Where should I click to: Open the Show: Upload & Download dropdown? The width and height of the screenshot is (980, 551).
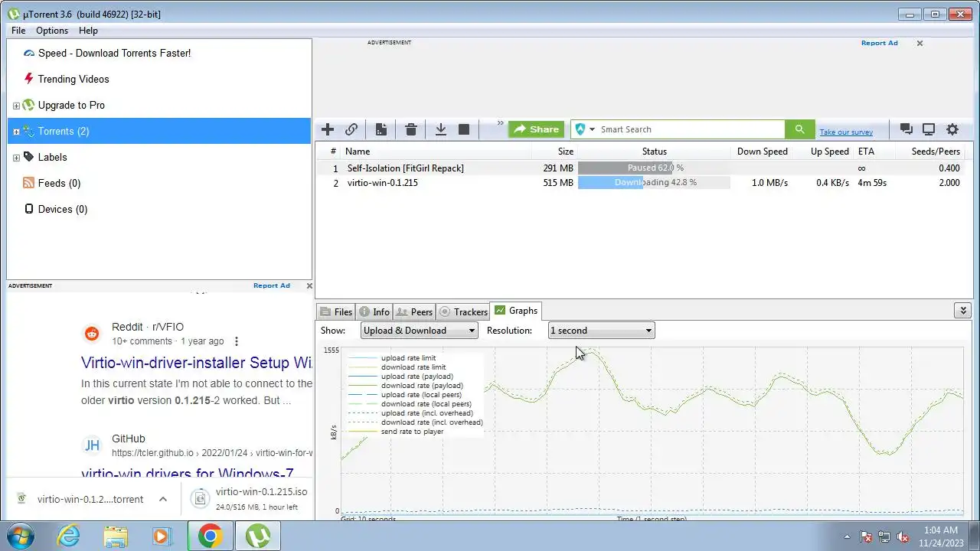[419, 331]
